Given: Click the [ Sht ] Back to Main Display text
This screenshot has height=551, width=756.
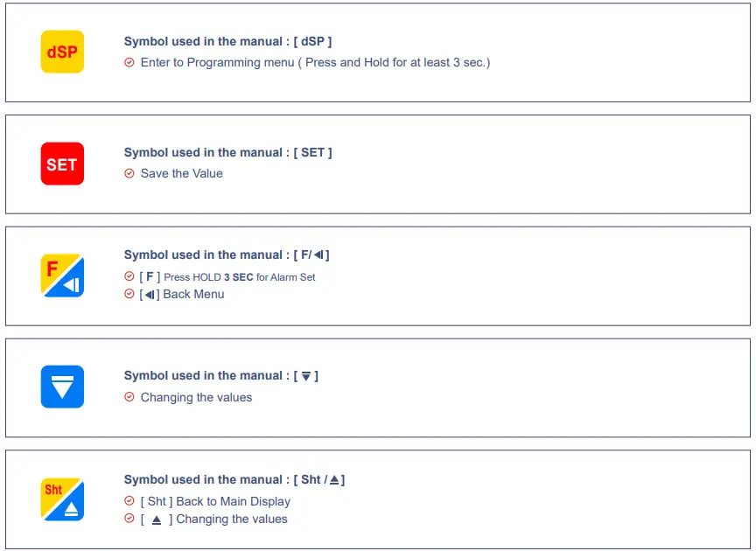Looking at the screenshot, I should (215, 501).
